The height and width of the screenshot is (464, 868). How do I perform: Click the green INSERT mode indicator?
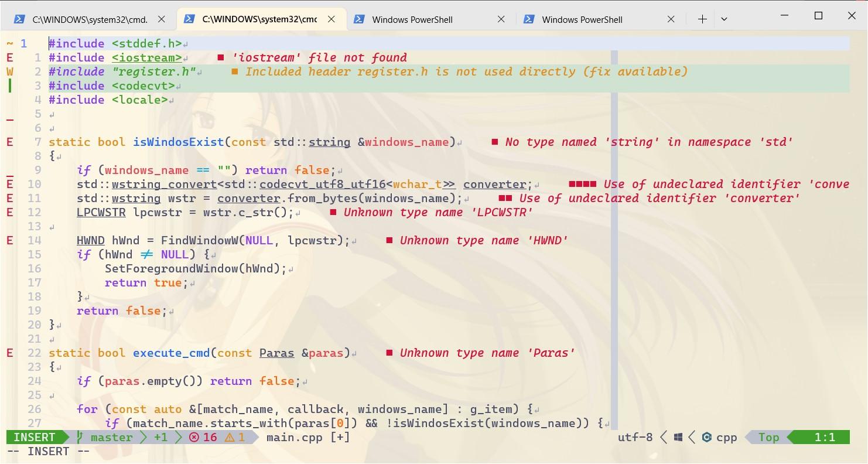(x=33, y=436)
